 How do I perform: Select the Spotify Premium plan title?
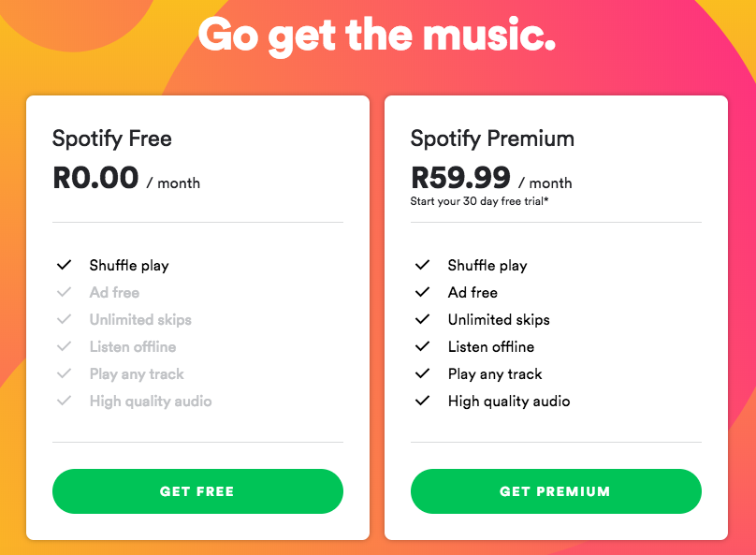pyautogui.click(x=492, y=139)
